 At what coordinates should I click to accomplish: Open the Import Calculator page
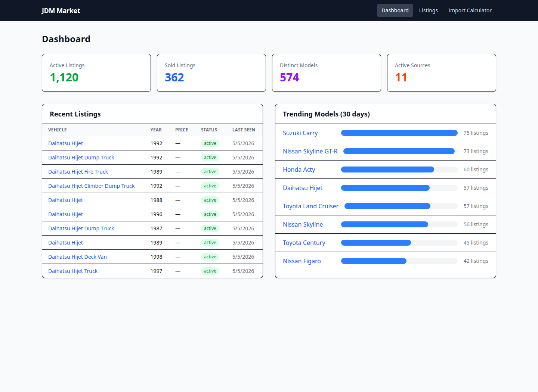click(470, 10)
